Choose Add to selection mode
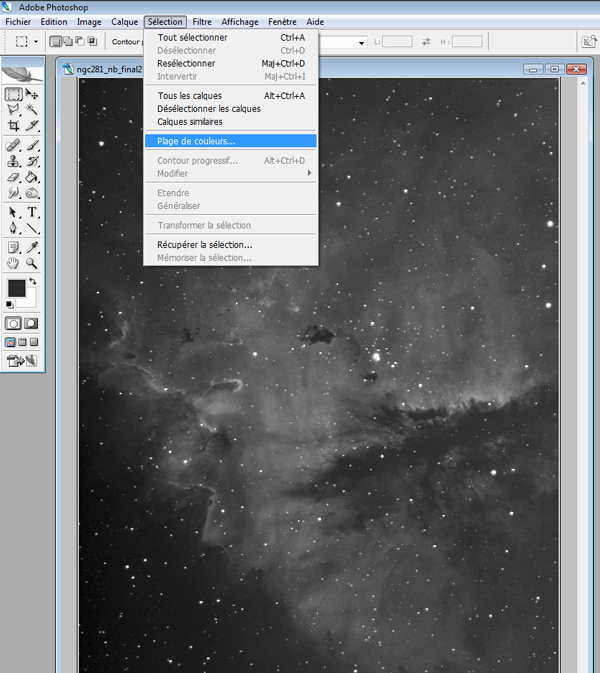Image resolution: width=600 pixels, height=673 pixels. [x=68, y=41]
